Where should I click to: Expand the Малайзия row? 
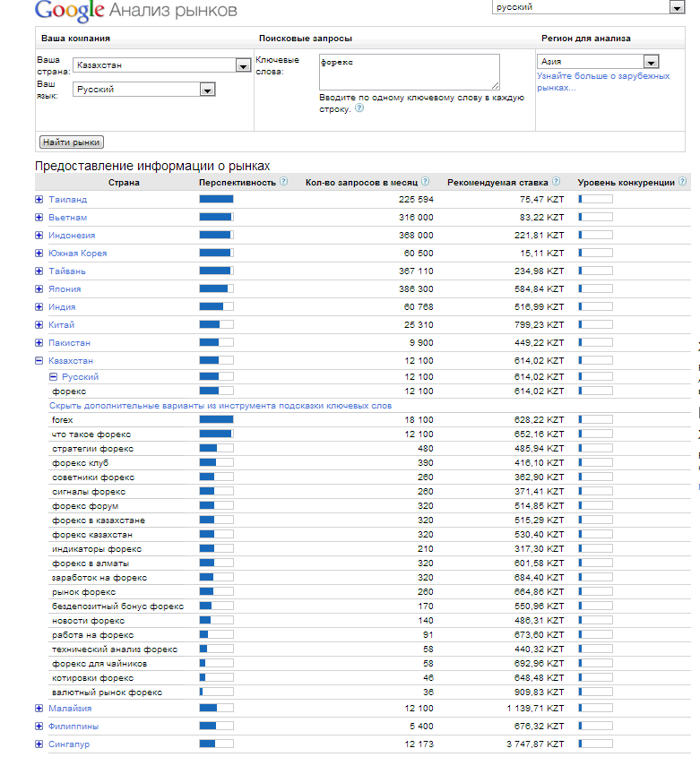(x=39, y=709)
